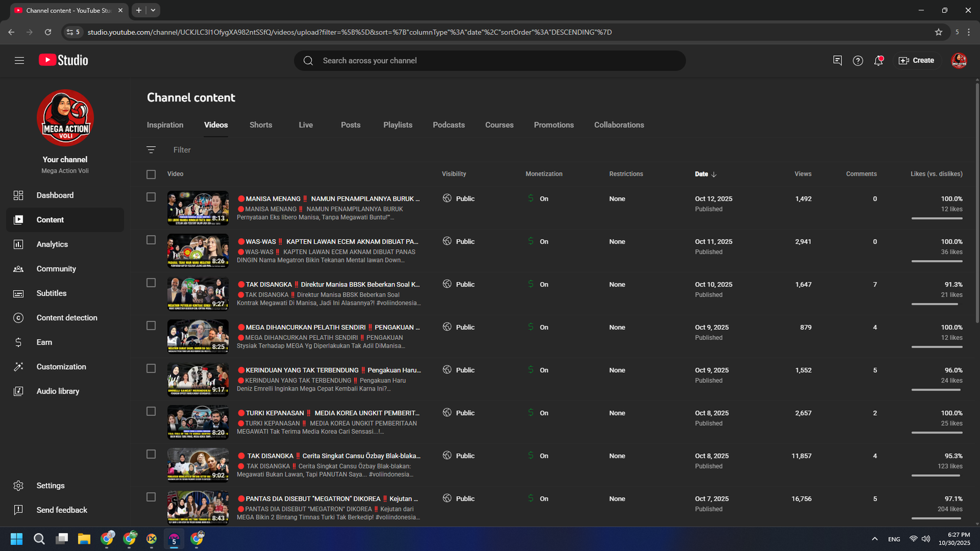Open the help question mark icon
The image size is (980, 551).
tap(858, 61)
